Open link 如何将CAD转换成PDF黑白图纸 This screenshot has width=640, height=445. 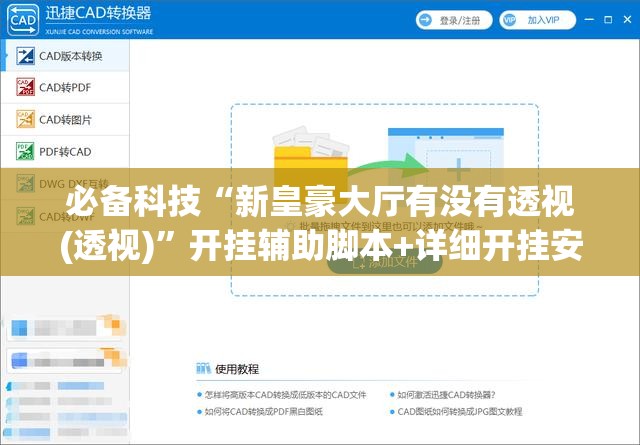point(264,412)
